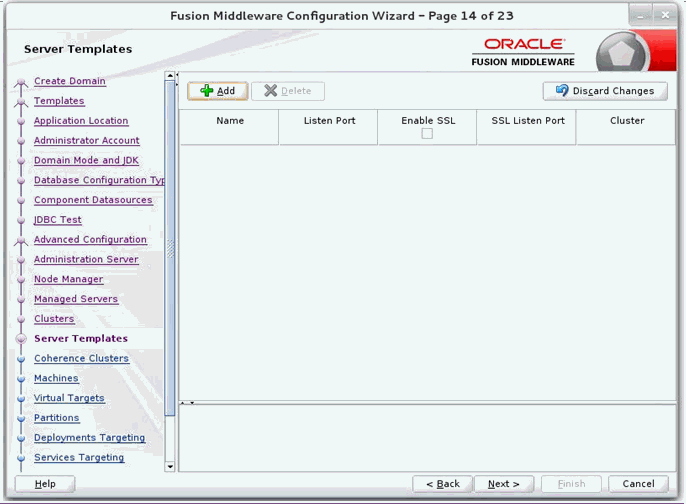Click the Finish button
Screen dimensions: 686x504
click(x=571, y=484)
